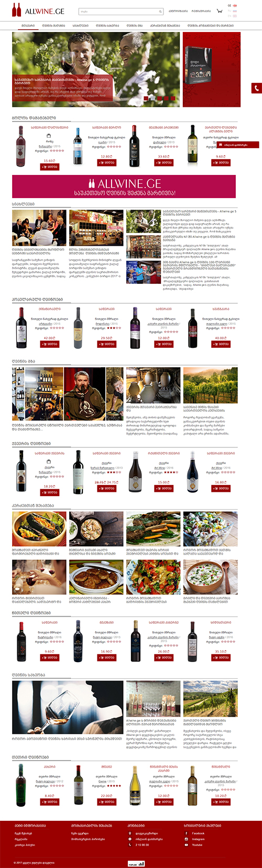
Task: Switch site language to GE
Action: 230,5
